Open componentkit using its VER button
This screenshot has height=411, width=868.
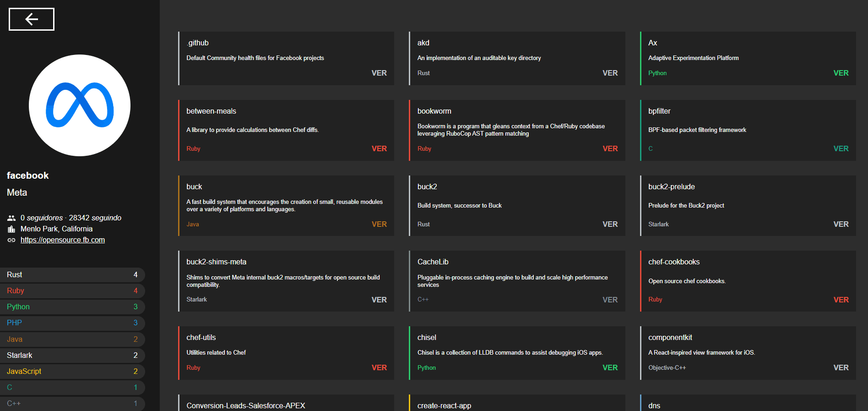(x=841, y=367)
